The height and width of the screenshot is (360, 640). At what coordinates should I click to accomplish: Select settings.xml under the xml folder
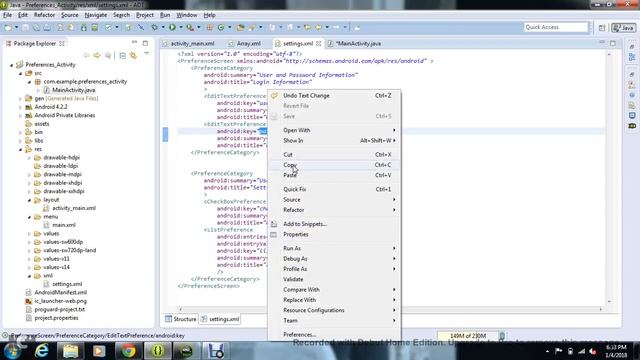point(67,284)
